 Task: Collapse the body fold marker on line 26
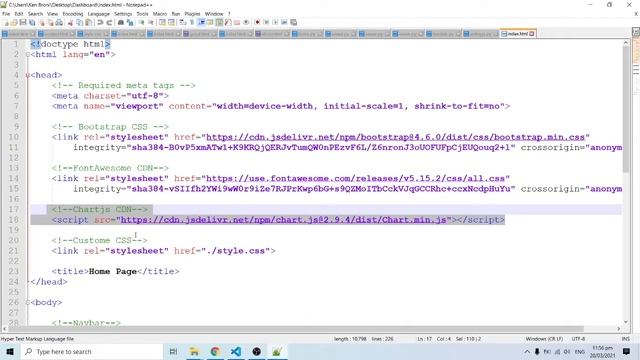[x=28, y=302]
